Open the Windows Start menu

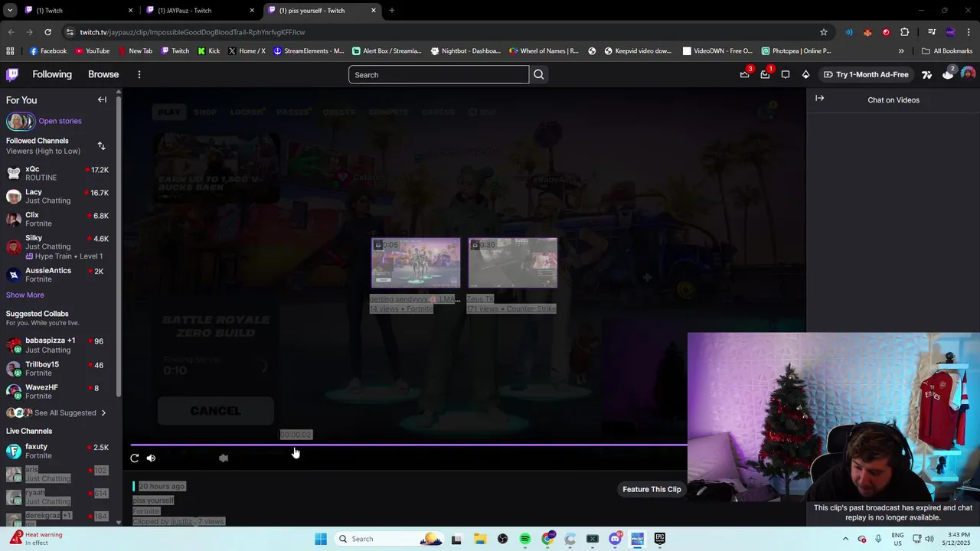[x=321, y=539]
